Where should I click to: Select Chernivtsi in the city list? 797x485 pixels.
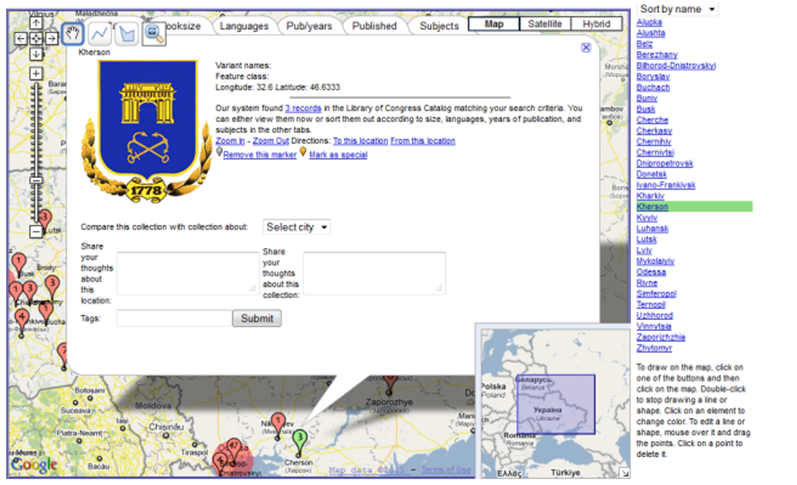tap(655, 153)
